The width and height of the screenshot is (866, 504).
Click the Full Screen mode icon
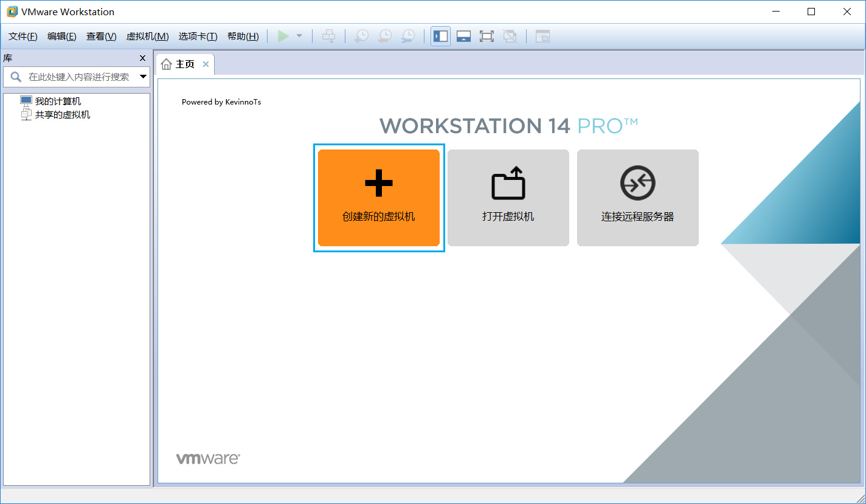pyautogui.click(x=487, y=36)
